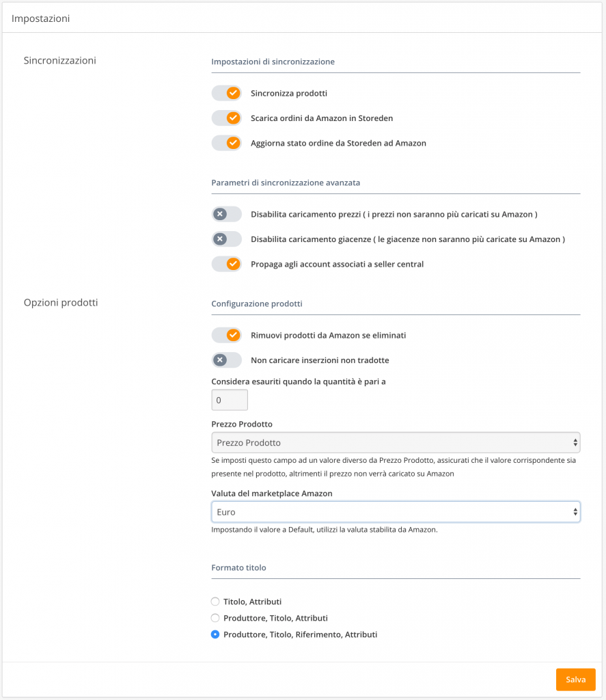Click the Euro currency select arrows
The width and height of the screenshot is (606, 700).
click(575, 511)
